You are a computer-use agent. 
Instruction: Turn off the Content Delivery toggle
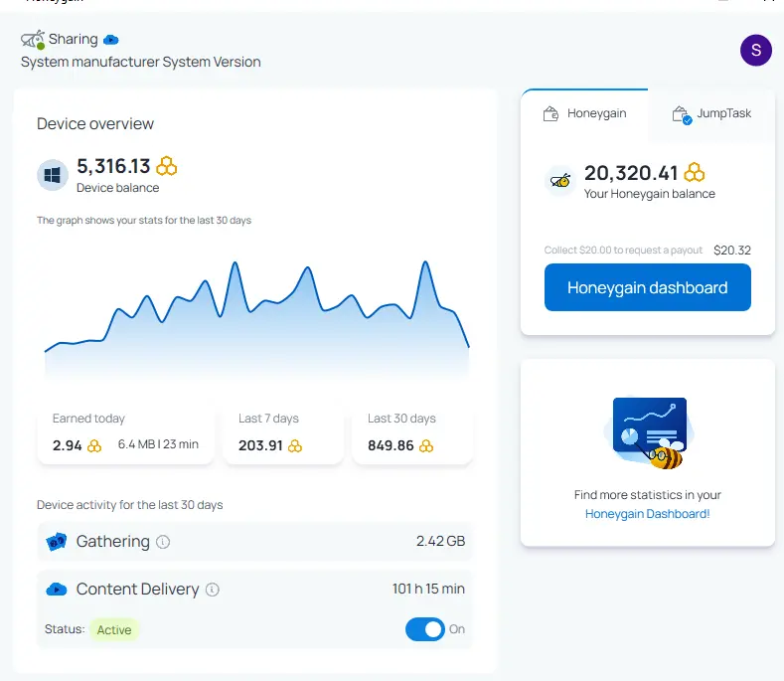(x=425, y=629)
